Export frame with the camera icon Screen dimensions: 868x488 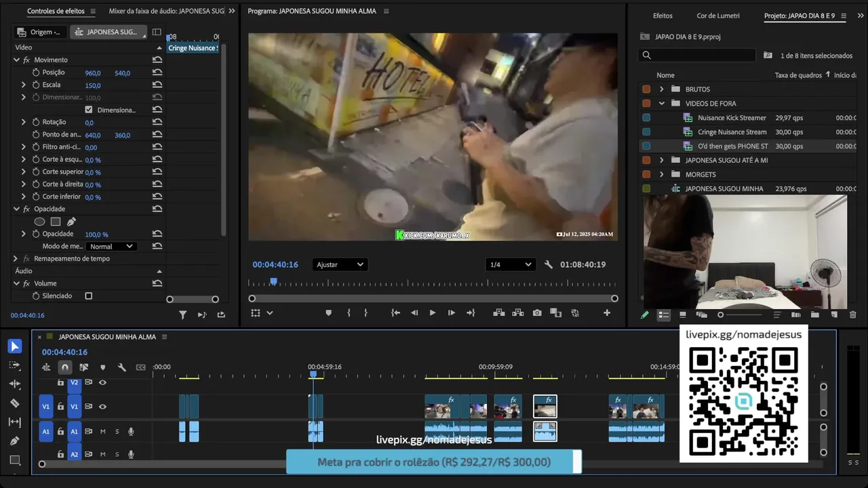537,313
